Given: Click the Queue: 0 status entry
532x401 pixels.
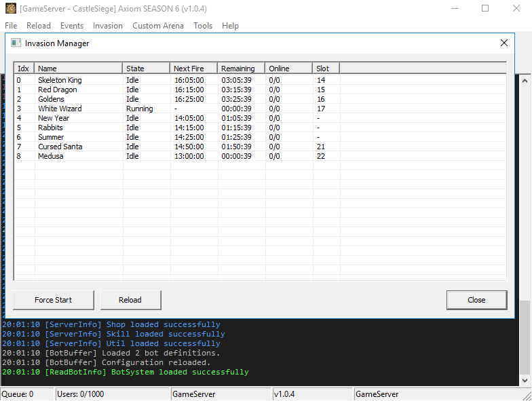Looking at the screenshot, I should pyautogui.click(x=27, y=394).
